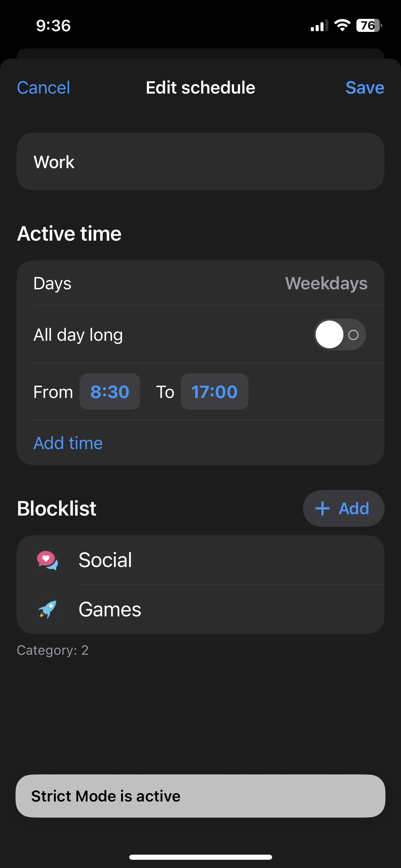Tap the Games rocket icon
The image size is (401, 868).
click(47, 609)
